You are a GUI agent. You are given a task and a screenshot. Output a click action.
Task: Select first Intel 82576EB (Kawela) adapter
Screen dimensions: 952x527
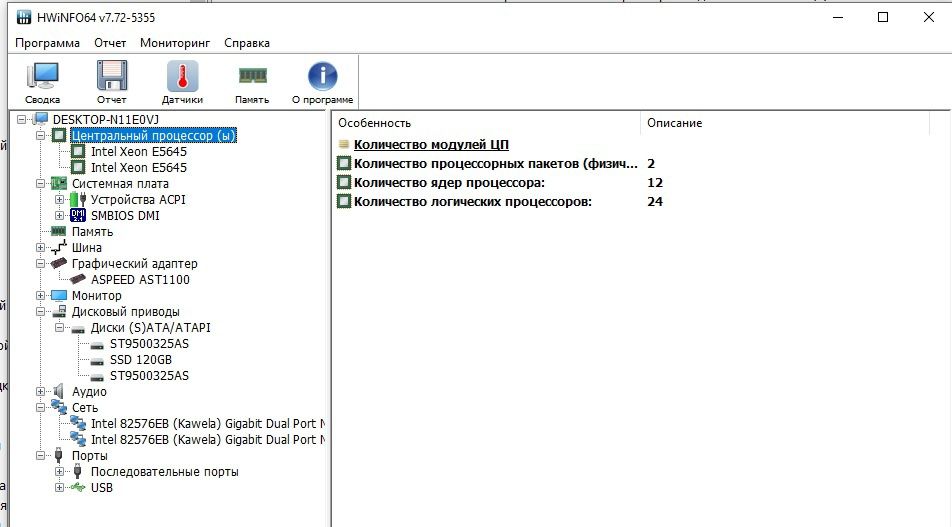click(208, 423)
